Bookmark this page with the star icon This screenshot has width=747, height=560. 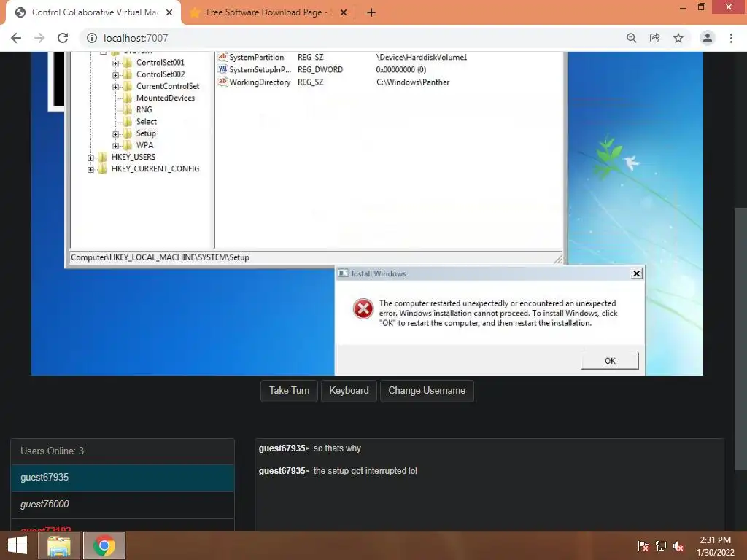tap(678, 38)
